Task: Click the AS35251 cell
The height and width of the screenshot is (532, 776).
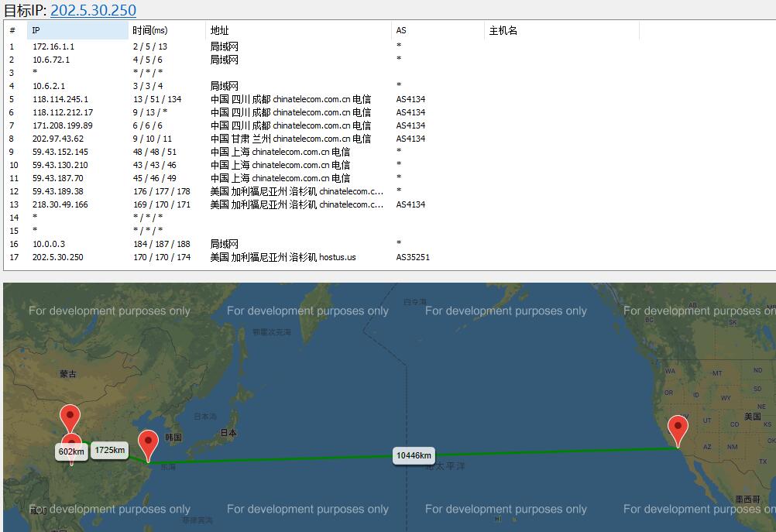Action: click(x=413, y=257)
